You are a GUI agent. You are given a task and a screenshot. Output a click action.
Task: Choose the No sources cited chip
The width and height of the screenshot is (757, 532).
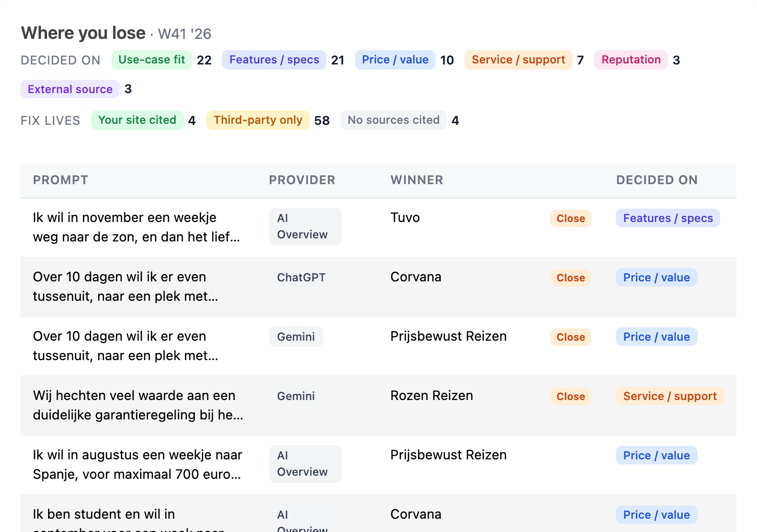[393, 120]
